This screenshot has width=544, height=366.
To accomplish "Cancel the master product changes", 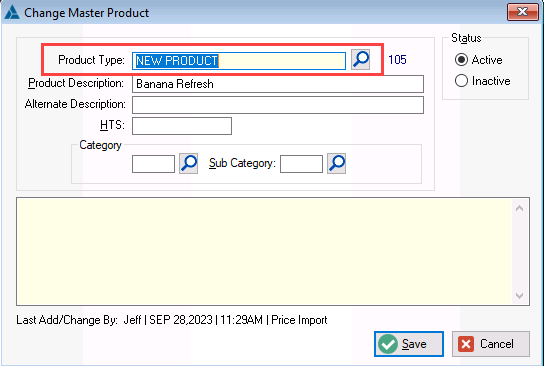I will [491, 344].
